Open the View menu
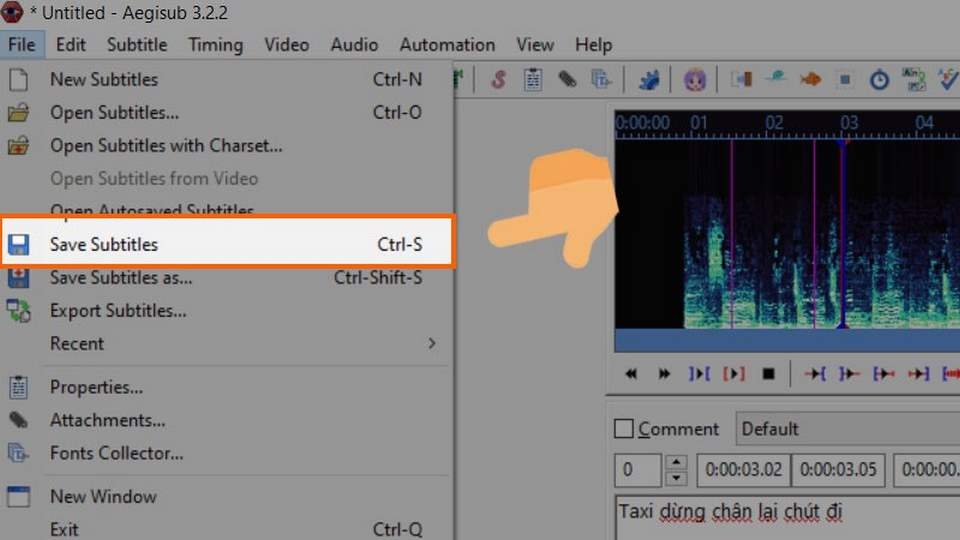960x540 pixels. [x=534, y=45]
